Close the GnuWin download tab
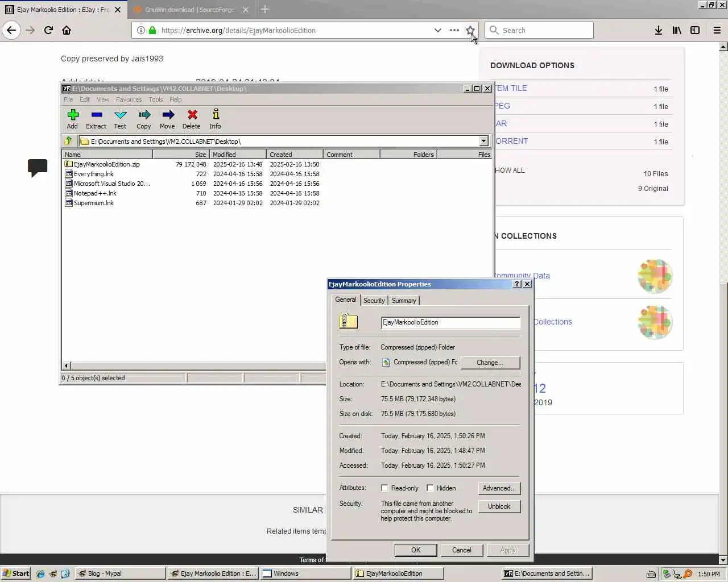This screenshot has width=728, height=582. tap(246, 10)
